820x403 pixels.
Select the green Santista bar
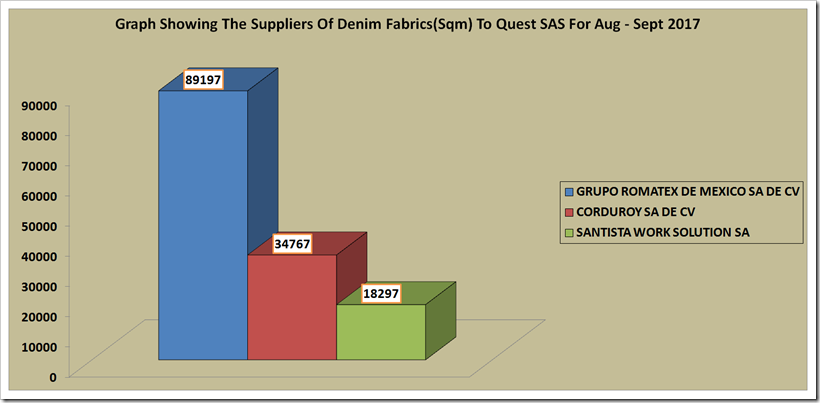[380, 331]
